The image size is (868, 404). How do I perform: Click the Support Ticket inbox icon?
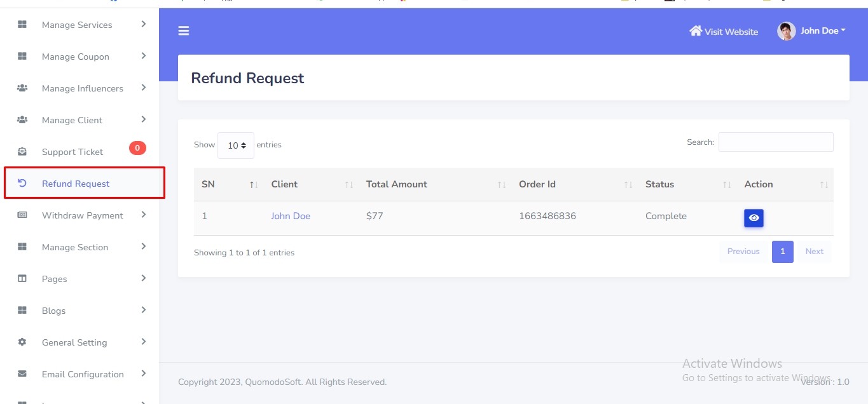pyautogui.click(x=22, y=152)
